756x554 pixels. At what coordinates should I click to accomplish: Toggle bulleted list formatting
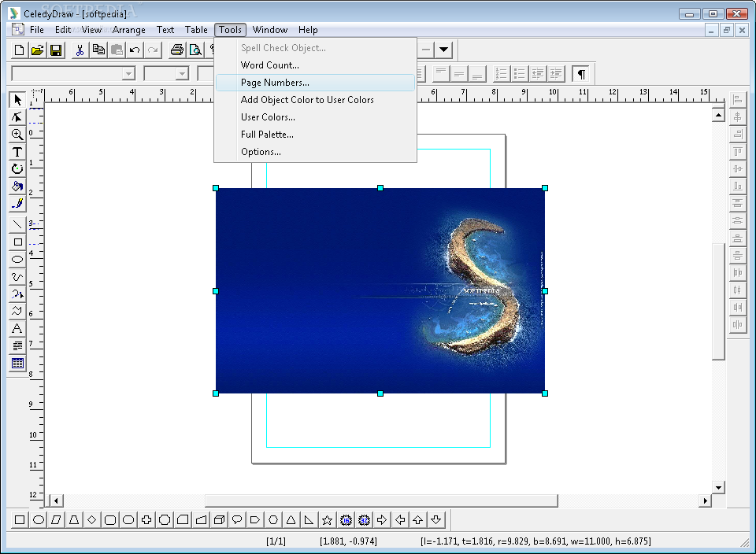520,74
